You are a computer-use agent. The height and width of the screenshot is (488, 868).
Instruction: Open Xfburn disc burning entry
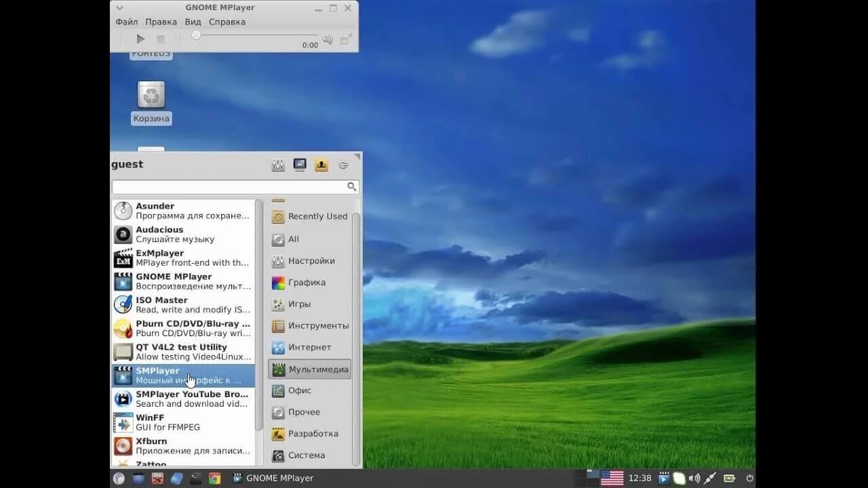point(183,446)
